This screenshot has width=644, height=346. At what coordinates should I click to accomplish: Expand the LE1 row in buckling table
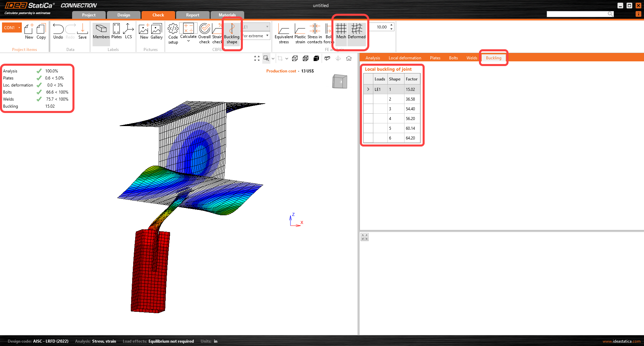point(368,90)
